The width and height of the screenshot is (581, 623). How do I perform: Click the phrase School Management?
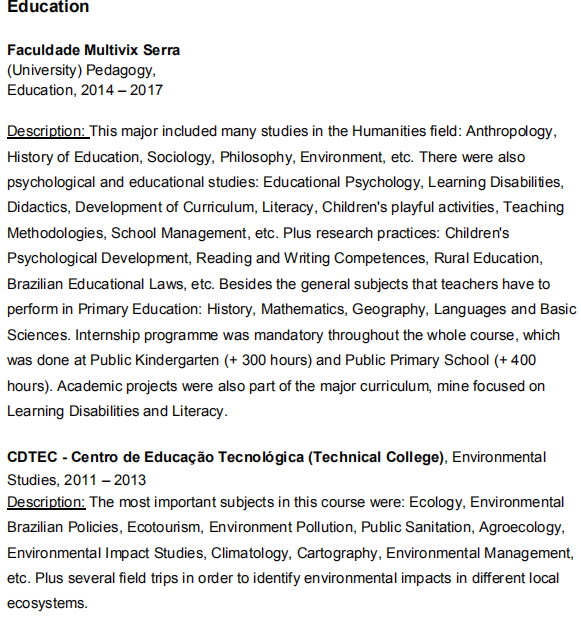pyautogui.click(x=179, y=233)
